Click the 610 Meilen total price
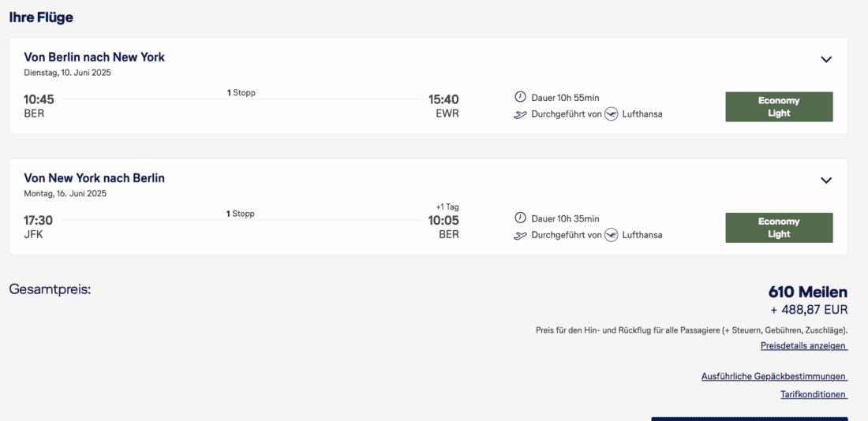868x421 pixels. [x=807, y=292]
